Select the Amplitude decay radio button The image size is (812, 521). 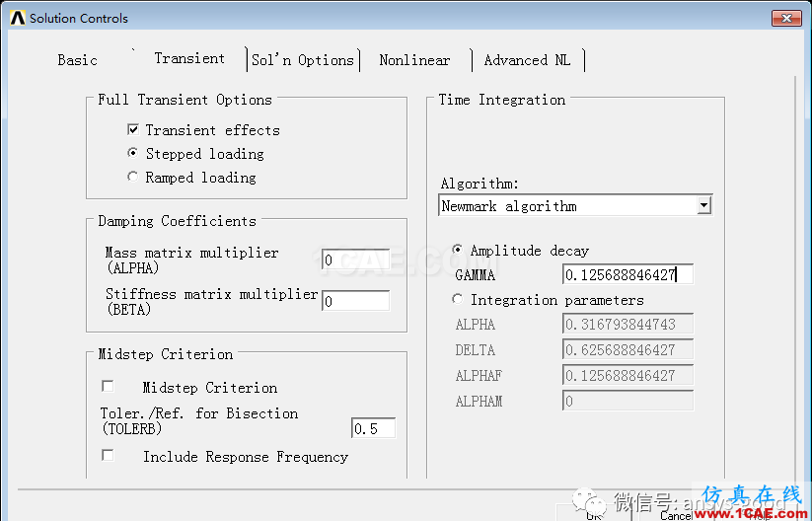(x=457, y=250)
